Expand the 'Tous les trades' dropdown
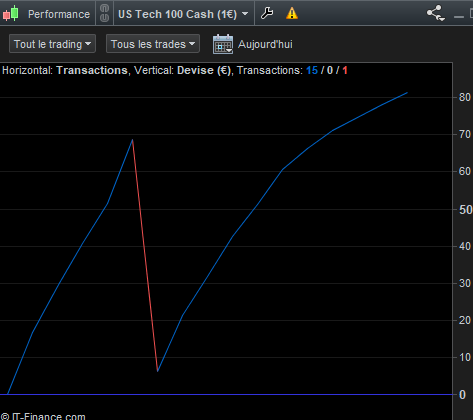Image resolution: width=473 pixels, height=420 pixels. point(153,44)
